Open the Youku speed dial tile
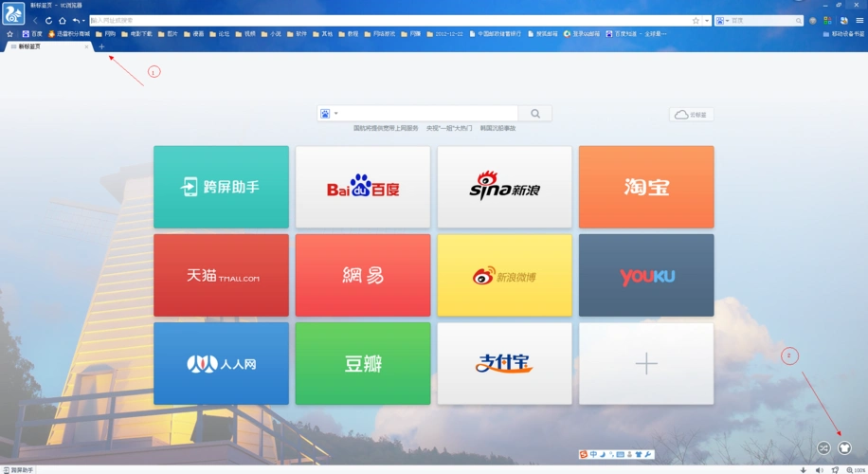Viewport: 868px width, 474px height. click(646, 275)
